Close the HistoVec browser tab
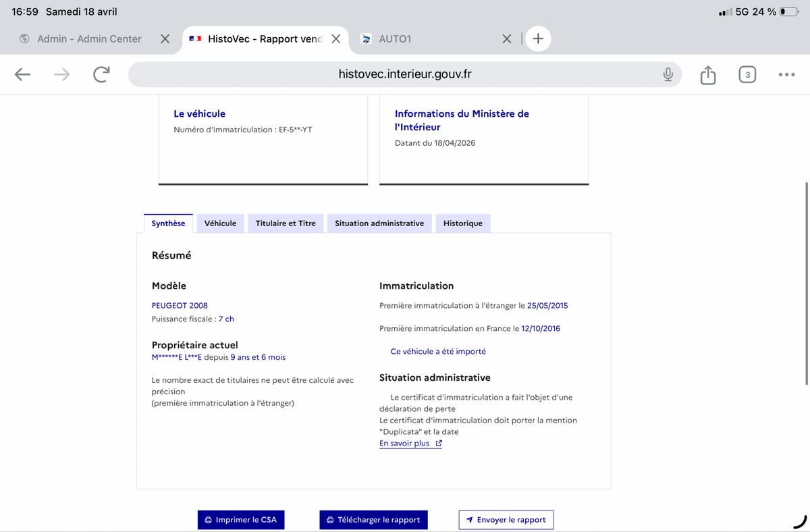810x532 pixels. pos(335,38)
